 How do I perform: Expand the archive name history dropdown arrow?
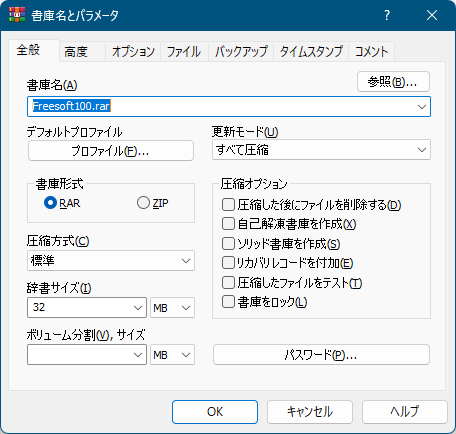coord(422,107)
